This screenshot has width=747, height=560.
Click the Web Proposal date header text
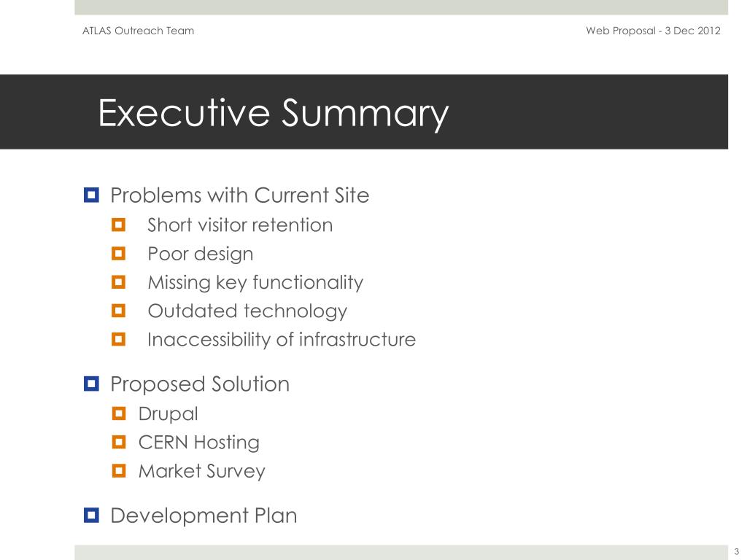coord(653,31)
